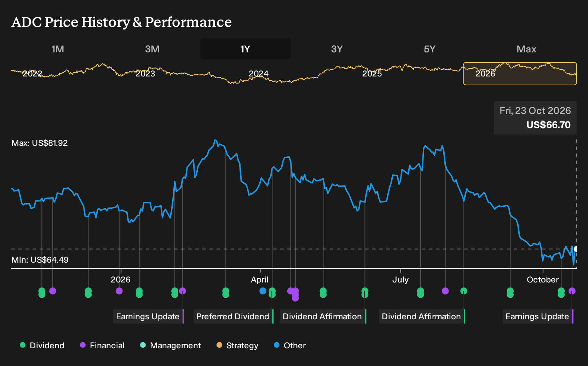Open the second Dividend Affirmation event label
This screenshot has width=588, height=366.
point(422,316)
